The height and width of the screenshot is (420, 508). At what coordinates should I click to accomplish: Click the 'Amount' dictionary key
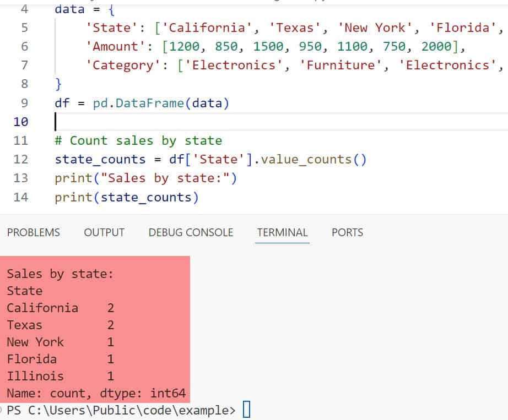(x=111, y=47)
